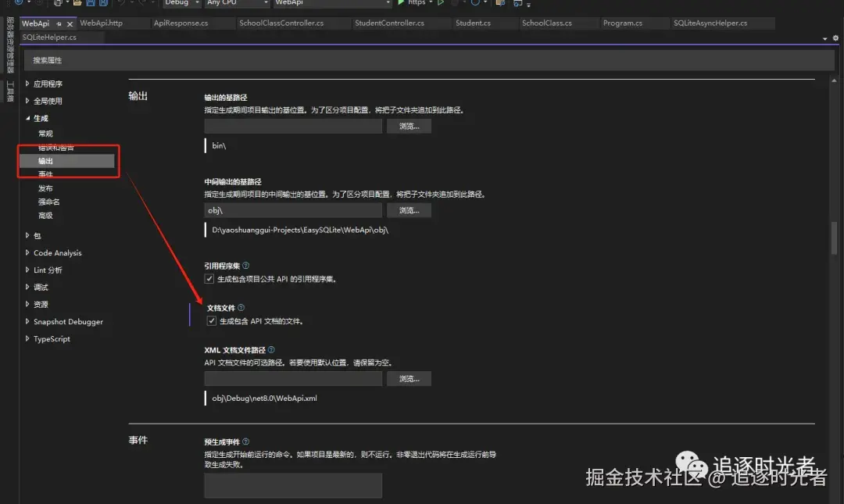Toggle the API documentation file checkbox
This screenshot has width=844, height=504.
point(211,320)
